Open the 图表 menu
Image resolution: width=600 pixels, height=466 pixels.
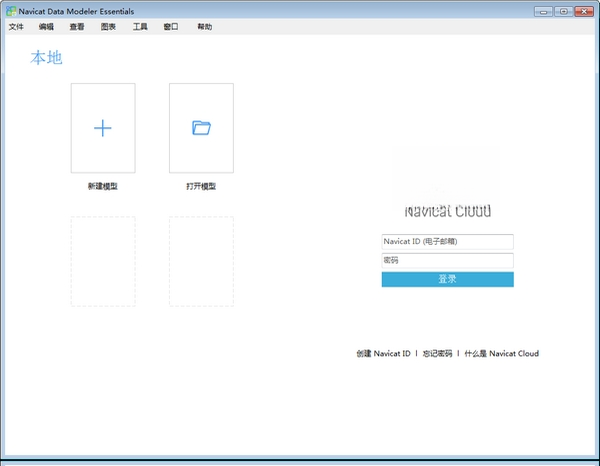click(108, 27)
